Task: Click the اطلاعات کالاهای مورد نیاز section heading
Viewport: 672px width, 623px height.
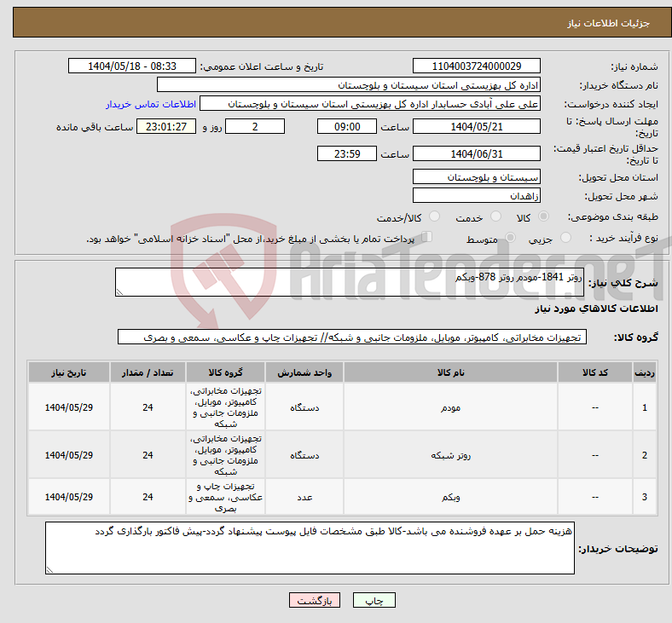Action: click(x=596, y=309)
